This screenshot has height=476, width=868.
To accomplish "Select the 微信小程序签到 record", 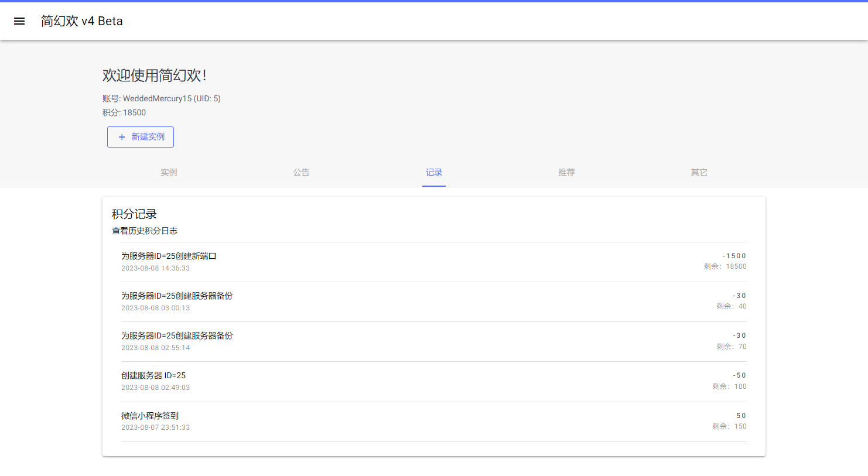I will pos(150,416).
